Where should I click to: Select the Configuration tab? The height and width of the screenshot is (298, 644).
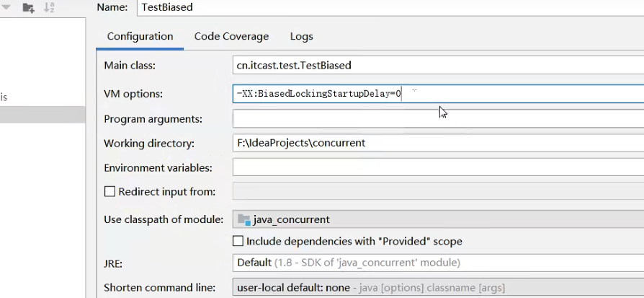click(140, 36)
